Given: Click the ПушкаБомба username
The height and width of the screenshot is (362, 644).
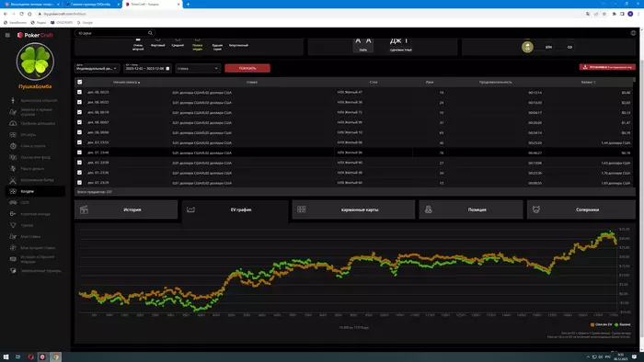Looking at the screenshot, I should [35, 86].
